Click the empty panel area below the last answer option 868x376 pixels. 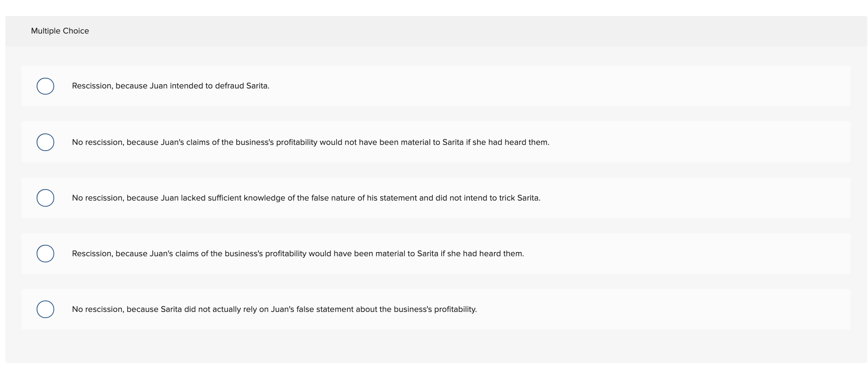pos(435,346)
